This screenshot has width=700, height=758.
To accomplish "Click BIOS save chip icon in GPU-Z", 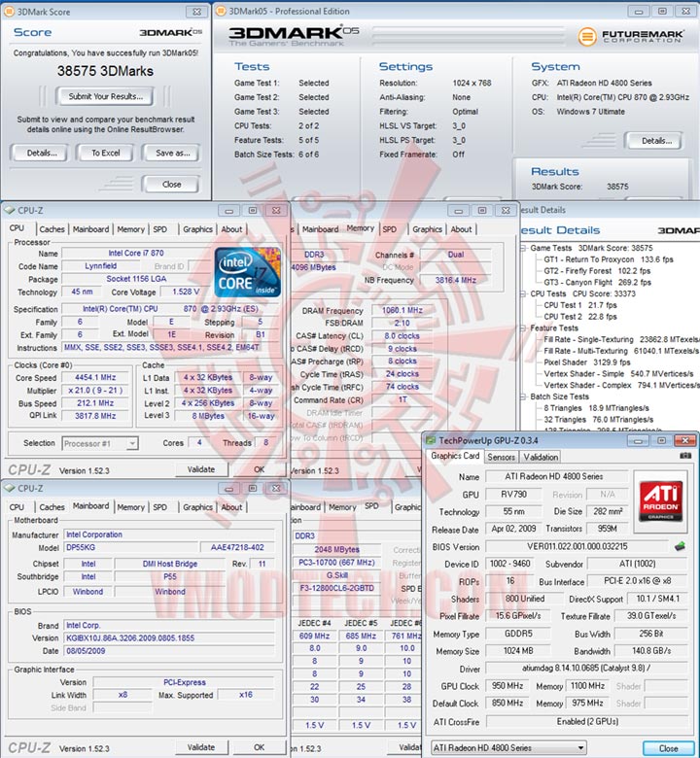I will tap(680, 547).
